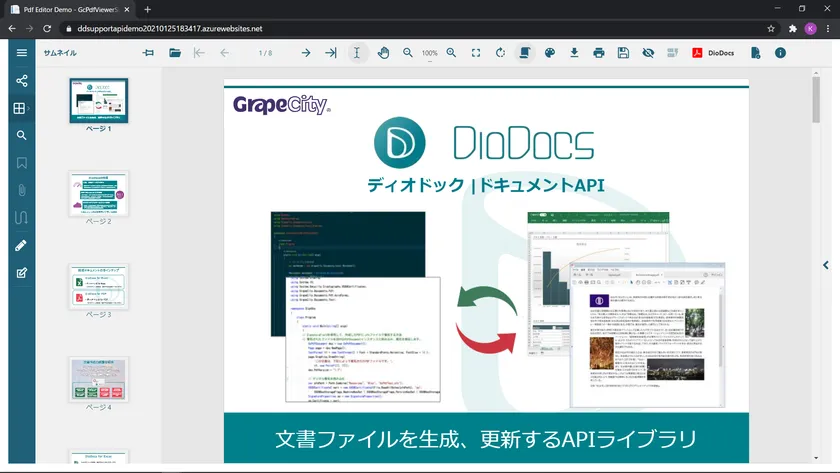Screen dimensions: 840x473
Task: Open the 100% zoom level dropdown
Action: pos(429,53)
